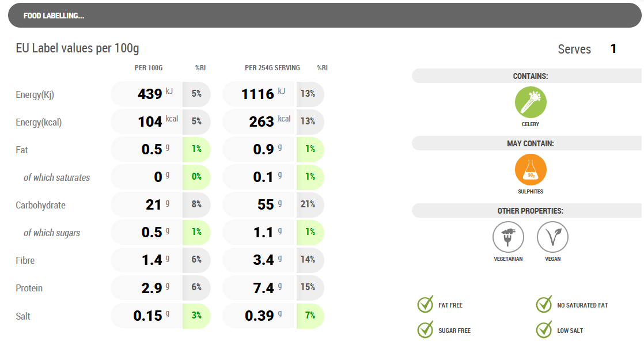Viewport: 644px width, 353px height.
Task: Click the green 7% salt RI swatch per serving
Action: [x=310, y=316]
